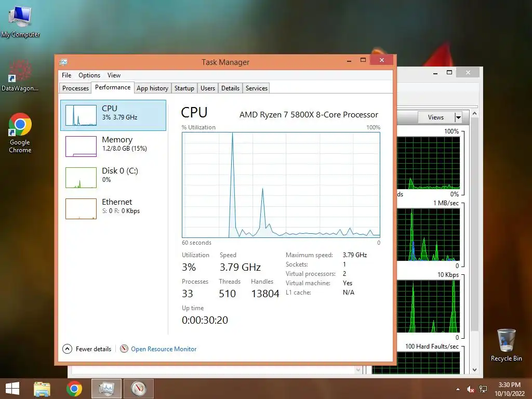The image size is (532, 399).
Task: Switch to the Details tab
Action: click(x=230, y=88)
